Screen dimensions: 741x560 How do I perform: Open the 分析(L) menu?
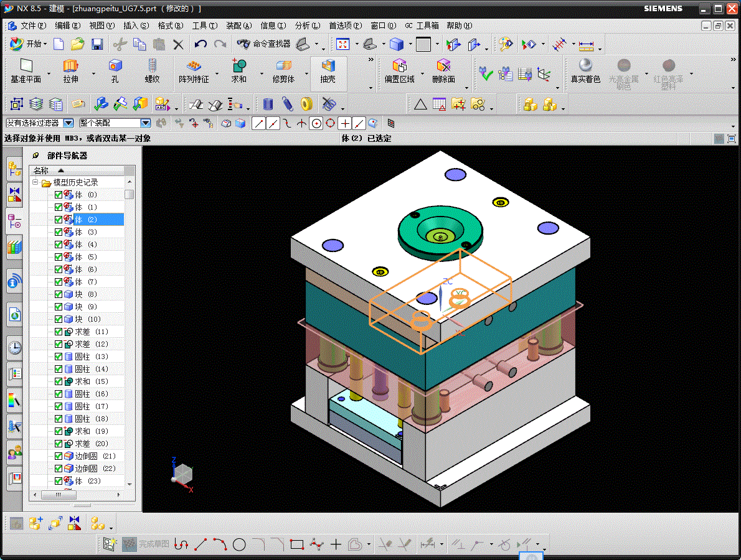[307, 26]
